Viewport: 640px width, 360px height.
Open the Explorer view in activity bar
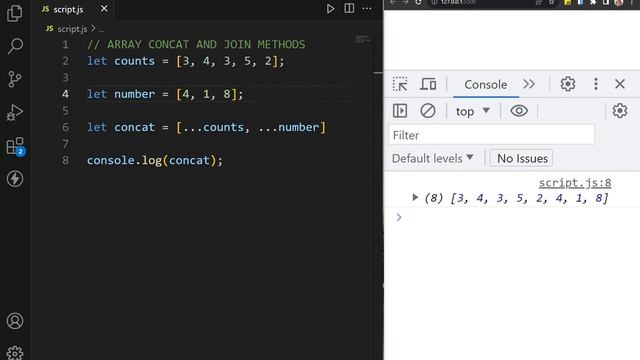[15, 13]
